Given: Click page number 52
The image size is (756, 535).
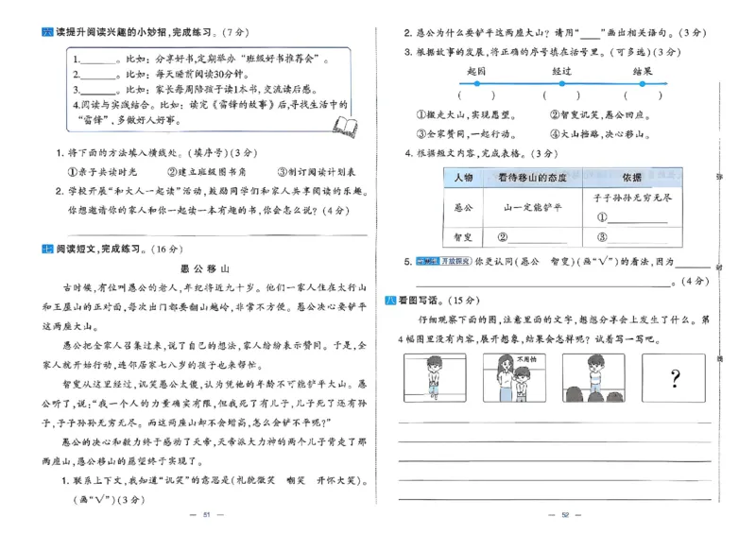Looking at the screenshot, I should click(x=565, y=515).
